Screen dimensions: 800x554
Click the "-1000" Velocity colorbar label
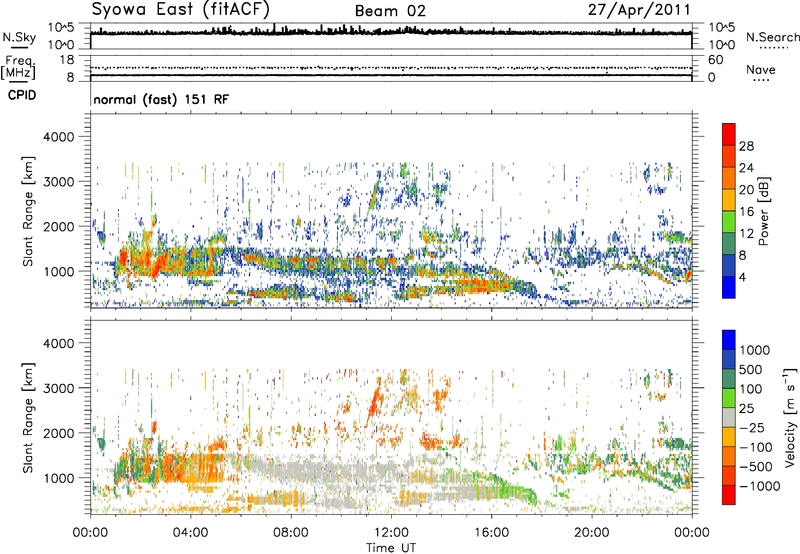(759, 486)
